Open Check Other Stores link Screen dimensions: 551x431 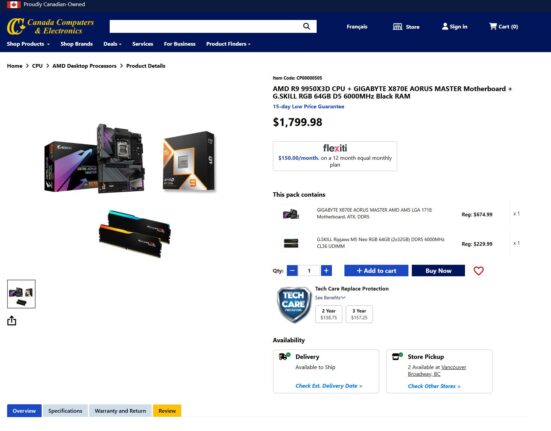click(x=434, y=386)
